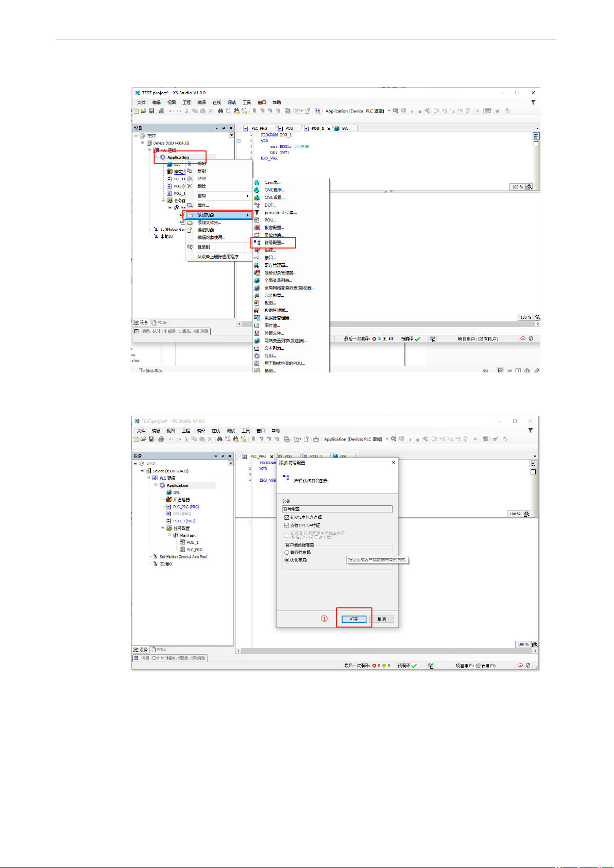This screenshot has height=868, width=614.
Task: Click the 全局变量列表... entry icon
Action: [x=257, y=280]
